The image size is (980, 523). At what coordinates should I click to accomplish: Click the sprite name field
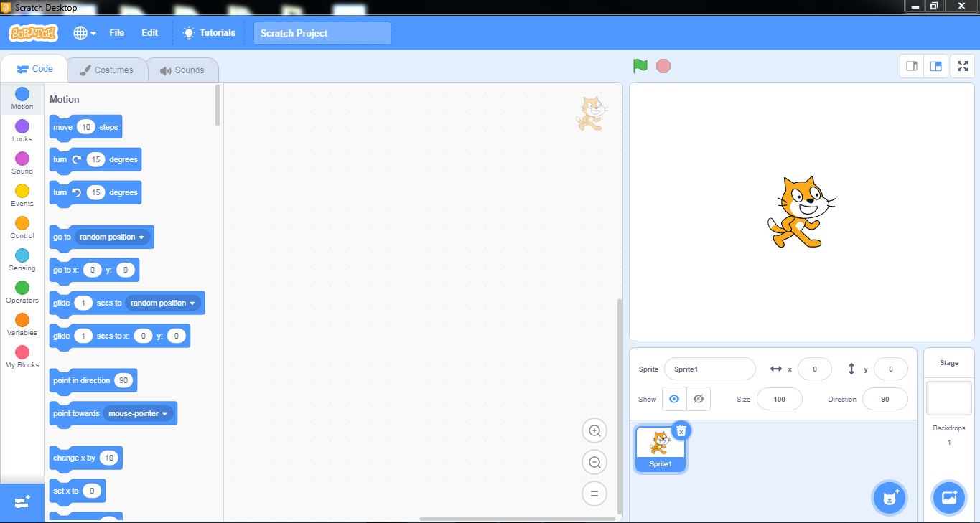tap(710, 369)
